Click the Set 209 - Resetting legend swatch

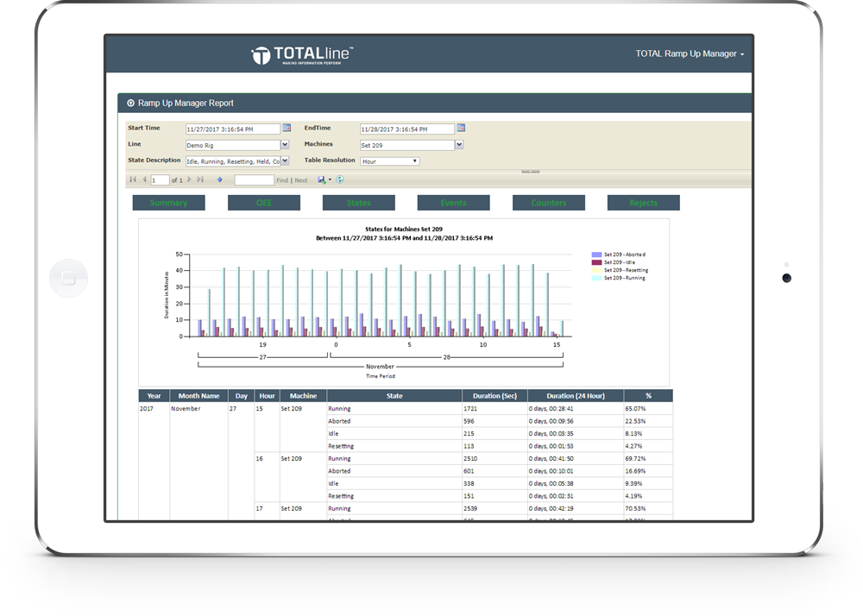click(x=596, y=270)
